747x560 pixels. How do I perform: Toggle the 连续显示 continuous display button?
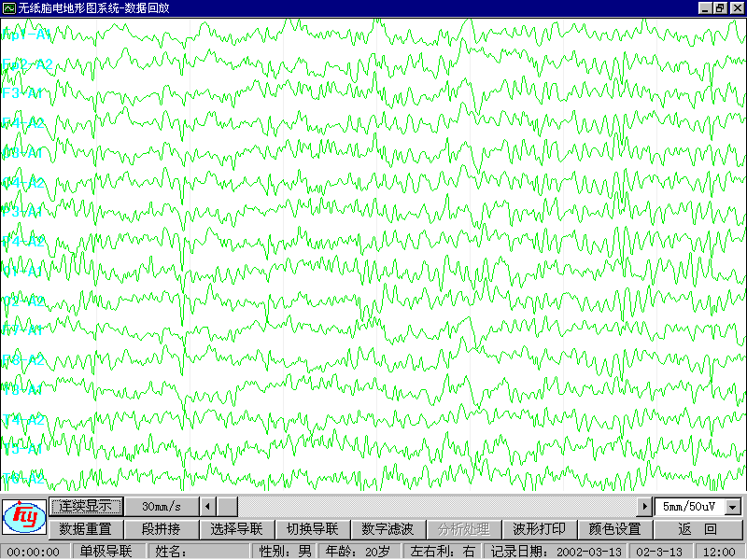pos(86,506)
